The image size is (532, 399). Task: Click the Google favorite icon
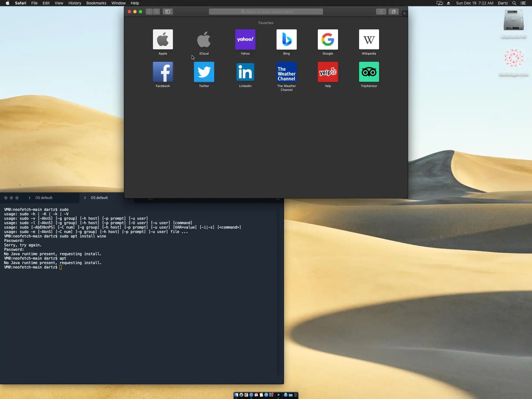coord(328,39)
